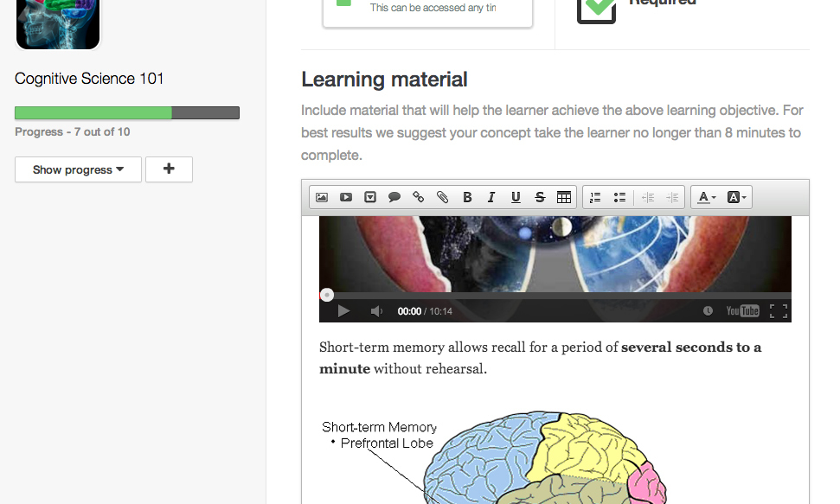Open the Cognitive Science 101 course thumbnail
This screenshot has height=504, width=840.
(58, 24)
